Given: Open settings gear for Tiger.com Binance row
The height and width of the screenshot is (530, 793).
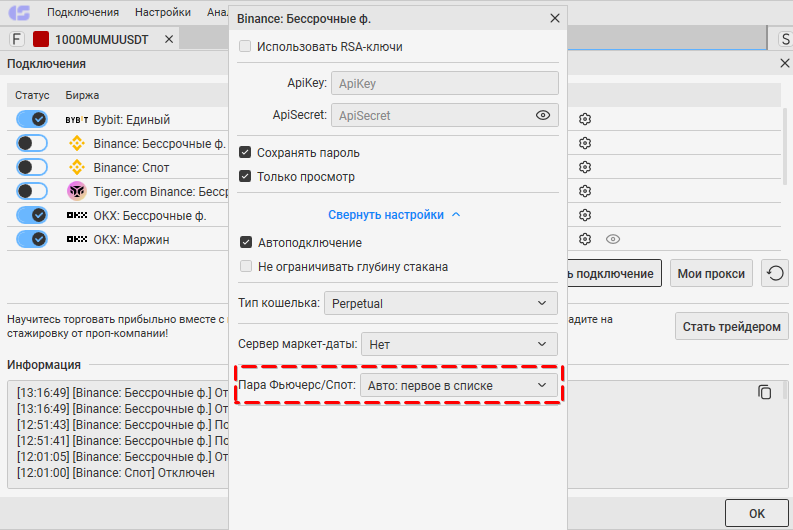Looking at the screenshot, I should pos(585,191).
